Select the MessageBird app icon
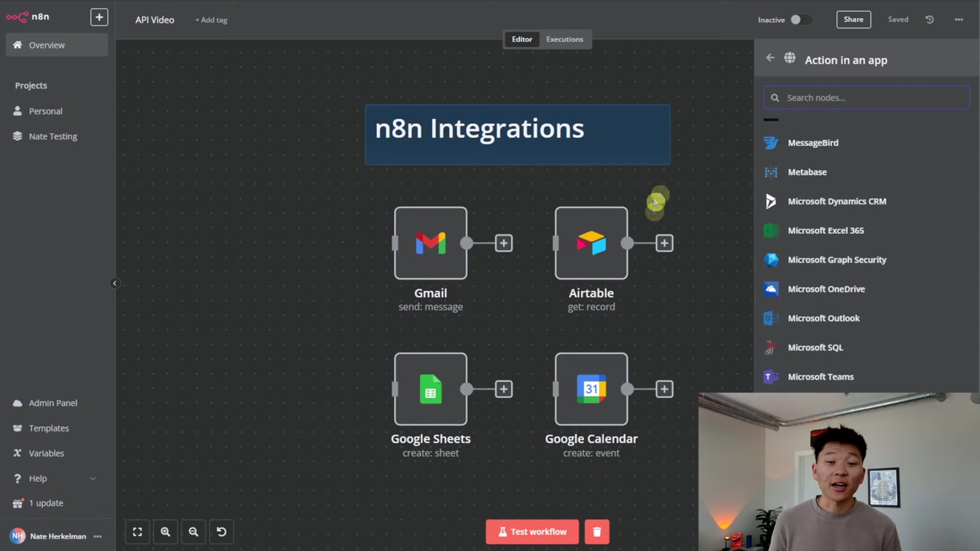 click(771, 143)
